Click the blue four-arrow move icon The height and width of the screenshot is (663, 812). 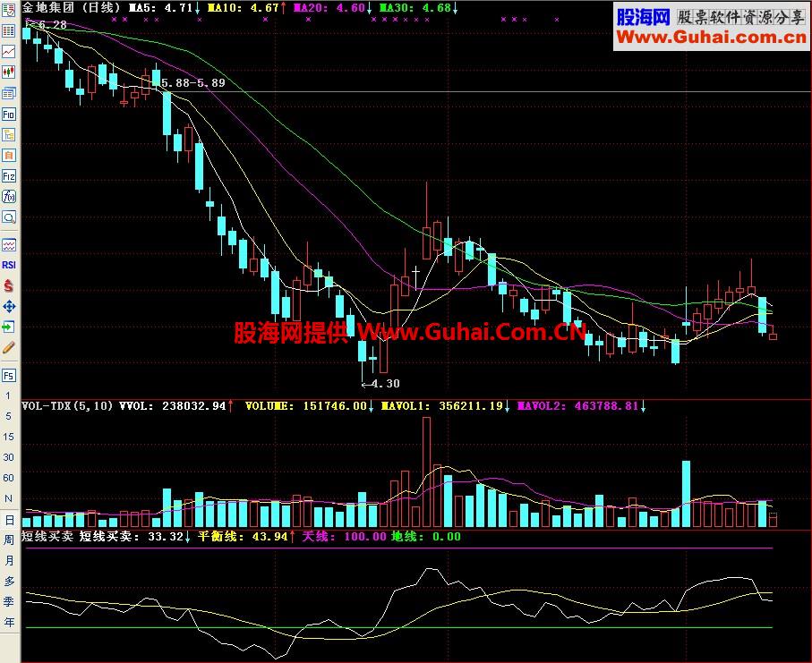point(9,306)
